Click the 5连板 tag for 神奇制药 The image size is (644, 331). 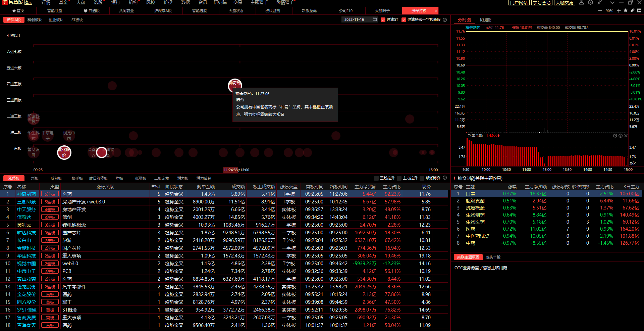pos(50,194)
